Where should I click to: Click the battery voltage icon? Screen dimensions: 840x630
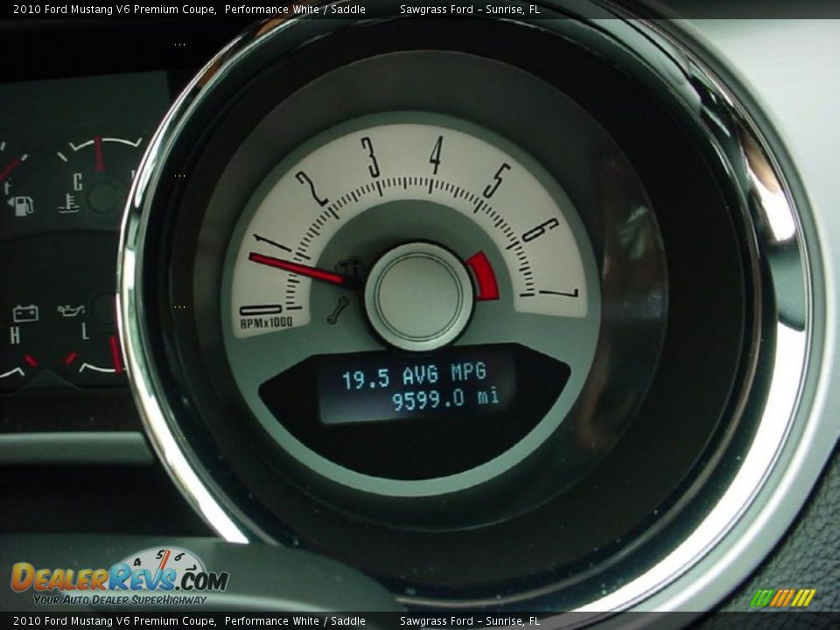(25, 313)
